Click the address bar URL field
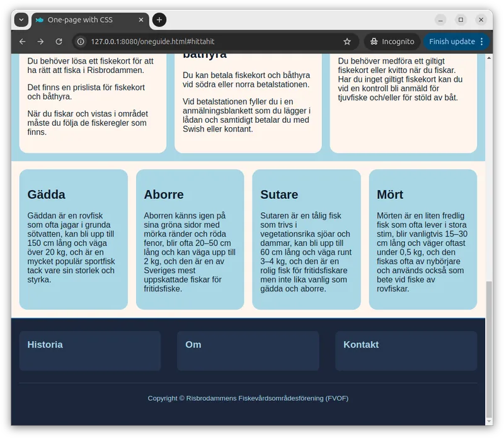Screen dimensions: 504x438 [208, 42]
